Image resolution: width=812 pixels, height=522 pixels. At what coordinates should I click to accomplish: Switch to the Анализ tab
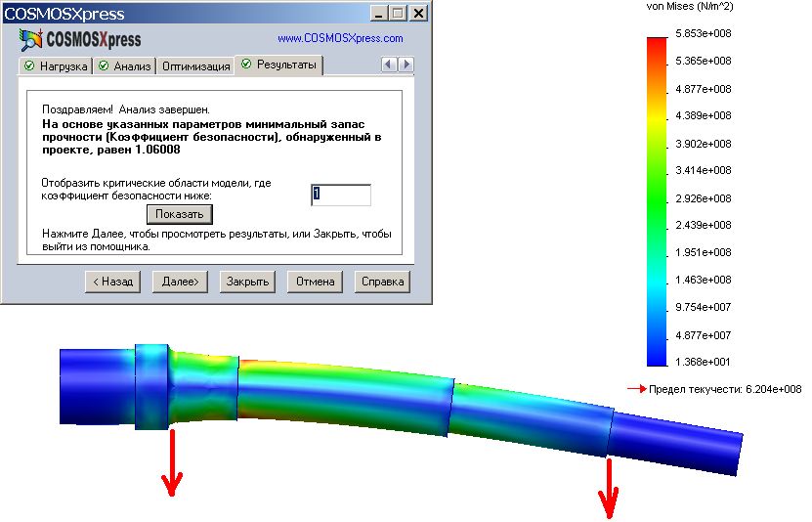pos(125,66)
